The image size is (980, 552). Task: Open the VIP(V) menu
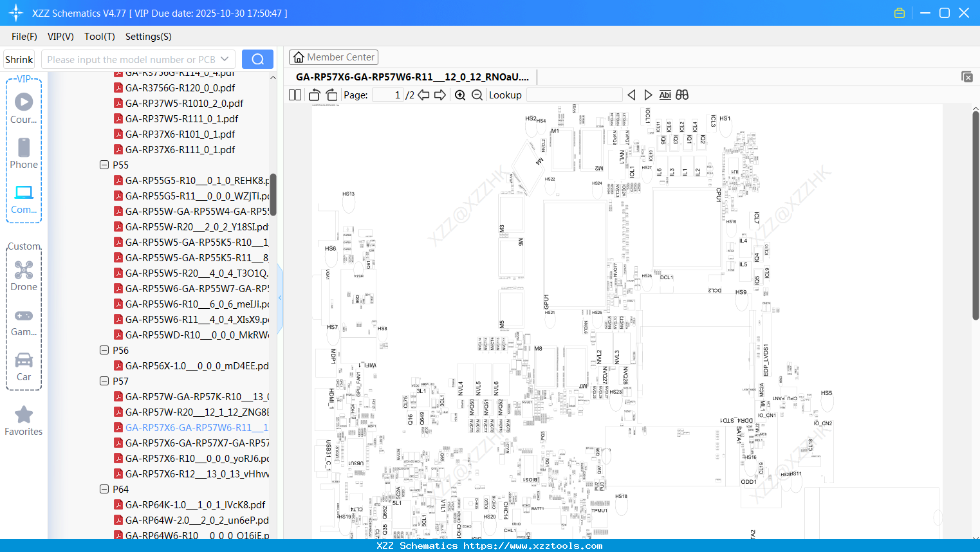click(60, 37)
